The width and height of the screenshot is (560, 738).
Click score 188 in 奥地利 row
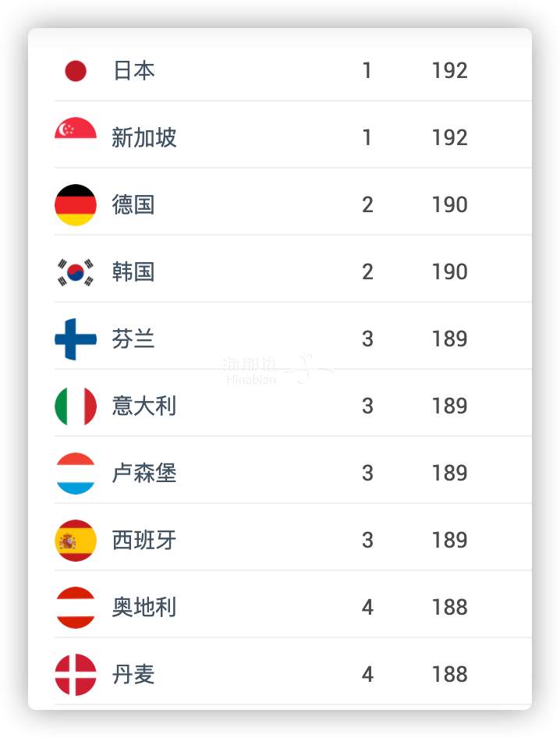point(449,608)
